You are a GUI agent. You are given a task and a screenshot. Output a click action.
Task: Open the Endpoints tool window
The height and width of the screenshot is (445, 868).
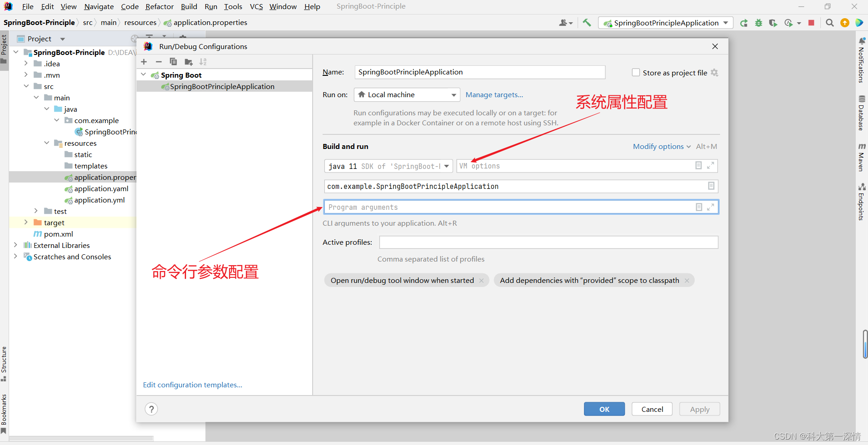(862, 201)
